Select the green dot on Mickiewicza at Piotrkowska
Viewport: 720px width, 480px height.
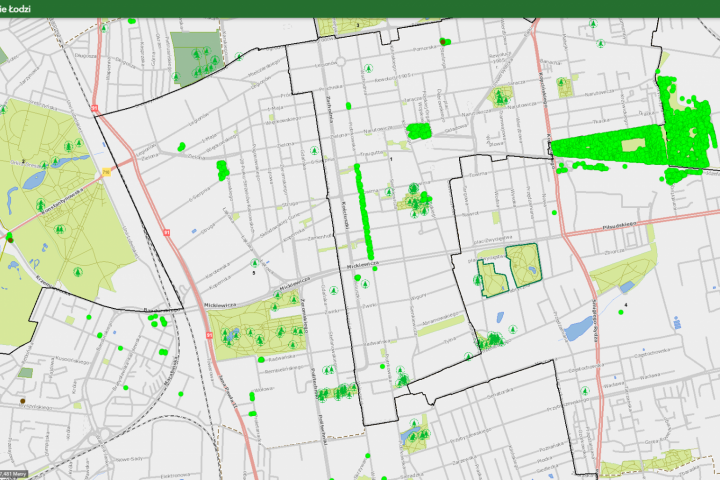click(x=375, y=268)
